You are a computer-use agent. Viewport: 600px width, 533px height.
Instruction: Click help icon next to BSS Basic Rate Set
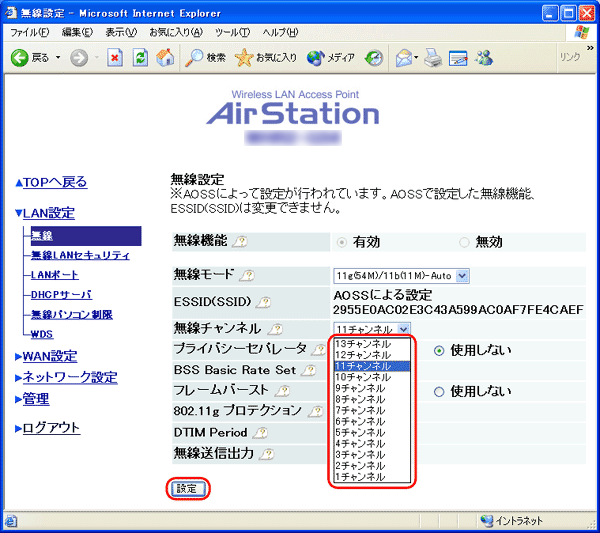click(x=308, y=370)
